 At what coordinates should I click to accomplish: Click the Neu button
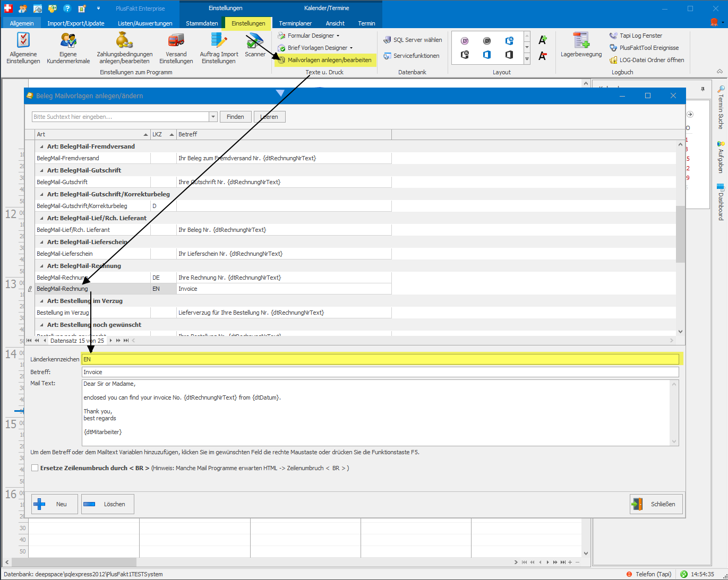pos(55,504)
